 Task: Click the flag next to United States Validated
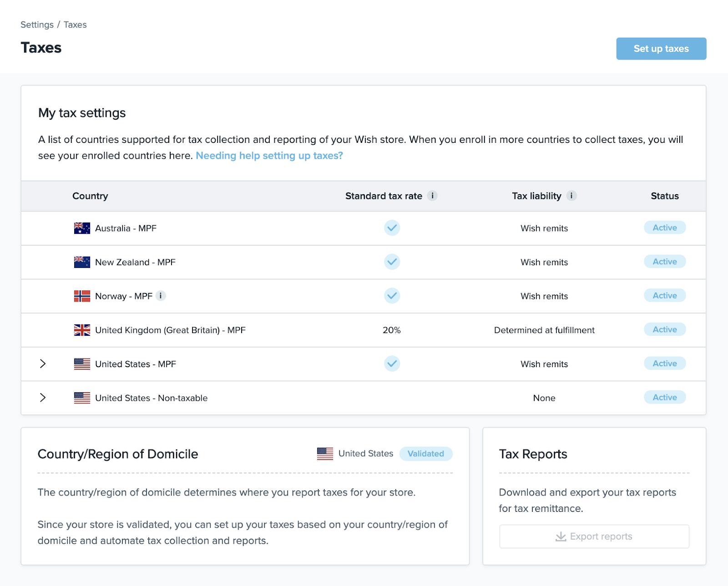pyautogui.click(x=325, y=454)
